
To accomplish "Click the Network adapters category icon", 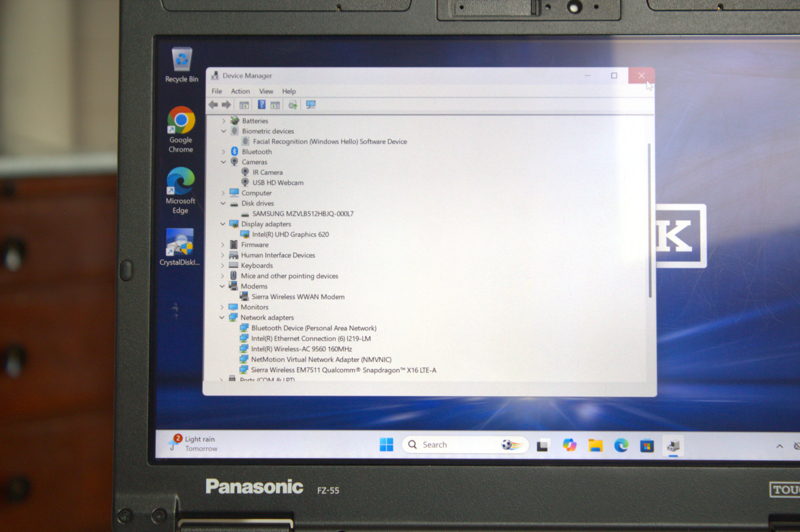I will coord(233,317).
